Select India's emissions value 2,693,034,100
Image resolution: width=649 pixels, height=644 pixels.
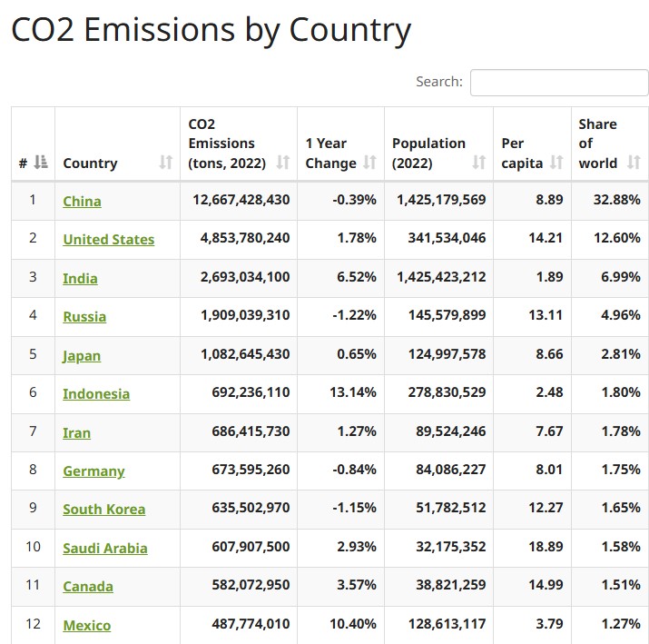point(245,277)
